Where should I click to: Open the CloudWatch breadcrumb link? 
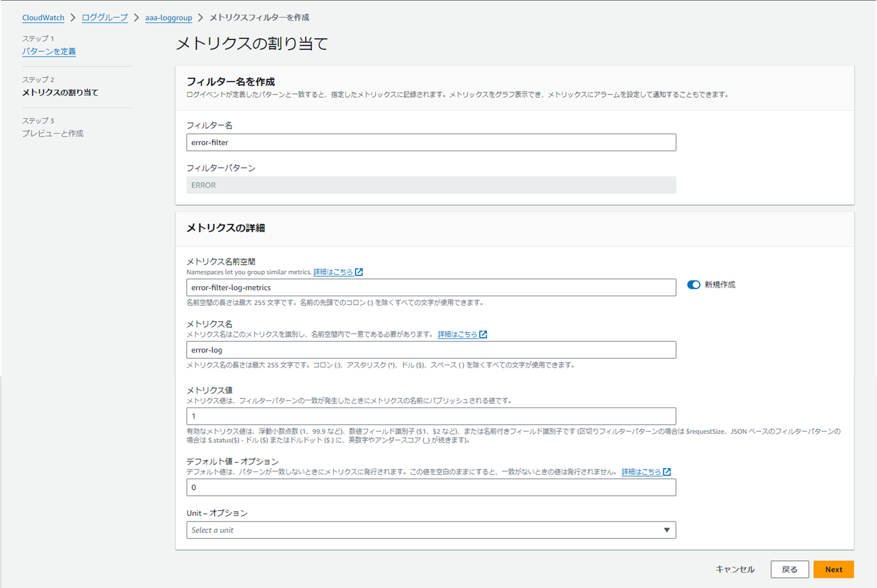43,18
